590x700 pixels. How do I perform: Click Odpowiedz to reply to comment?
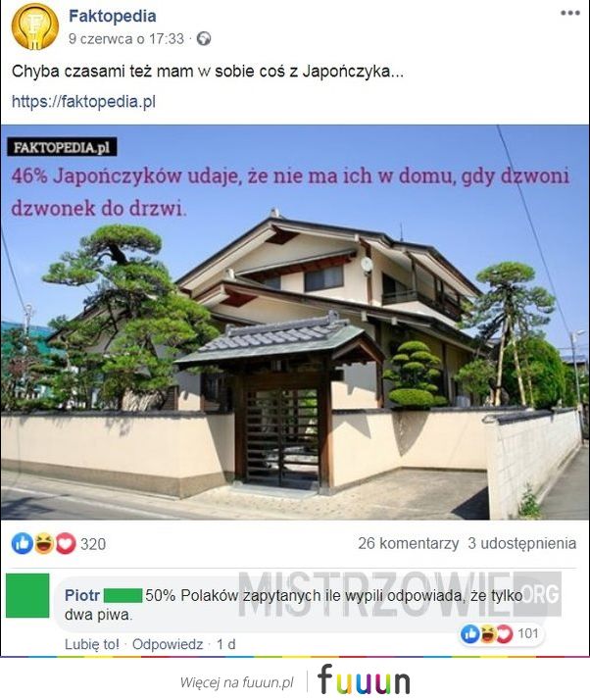pyautogui.click(x=168, y=644)
